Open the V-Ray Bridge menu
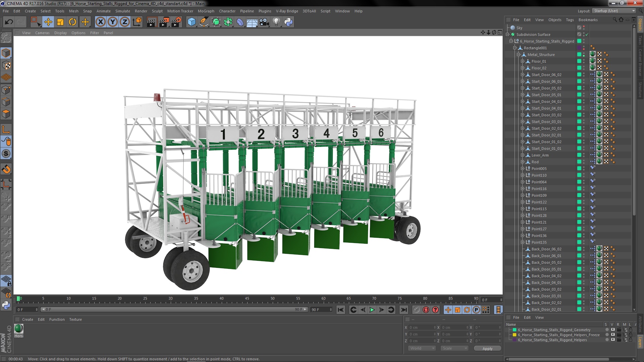Image resolution: width=644 pixels, height=362 pixels. pos(287,11)
